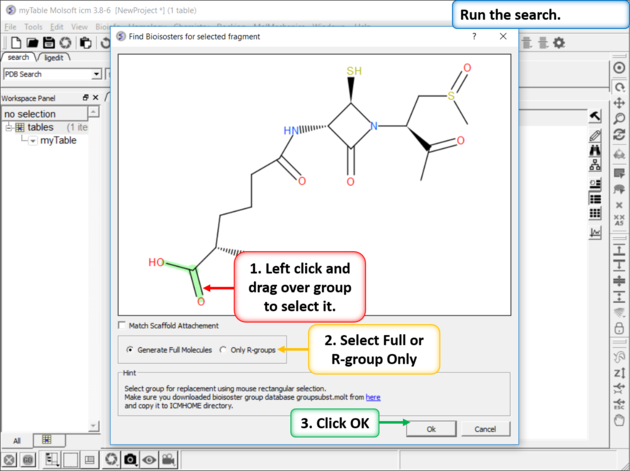Click the binoculars icon on right toolbar
Screen dimensions: 630x471
click(595, 152)
